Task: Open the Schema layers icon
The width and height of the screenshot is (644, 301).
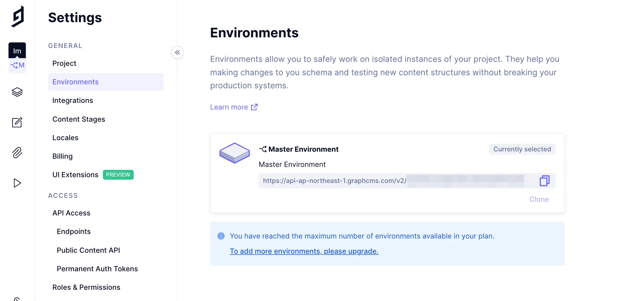Action: [17, 92]
